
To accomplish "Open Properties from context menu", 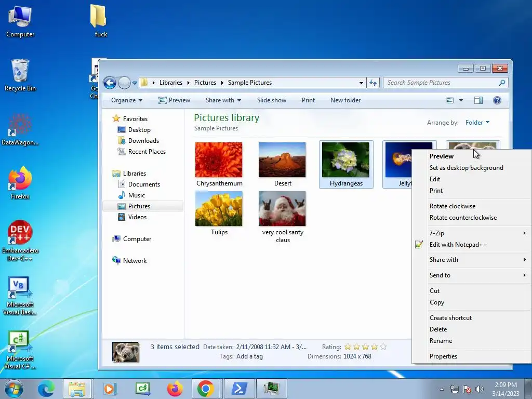I will [x=443, y=356].
